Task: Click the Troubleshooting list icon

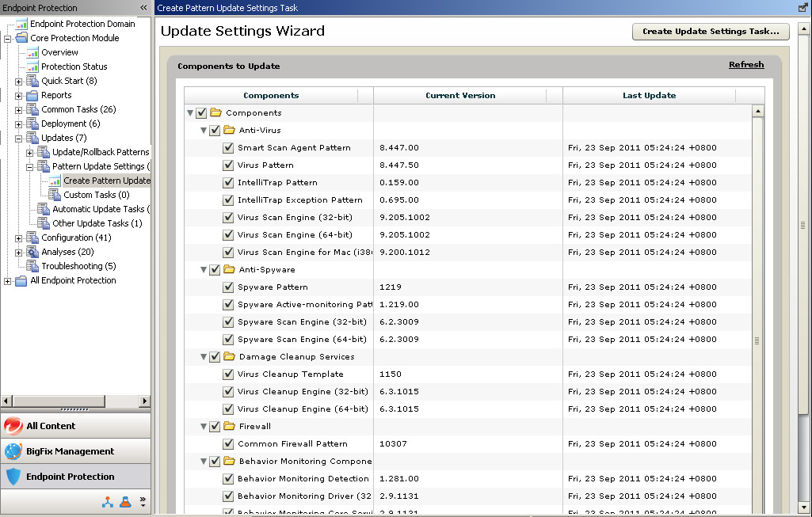Action: point(32,266)
